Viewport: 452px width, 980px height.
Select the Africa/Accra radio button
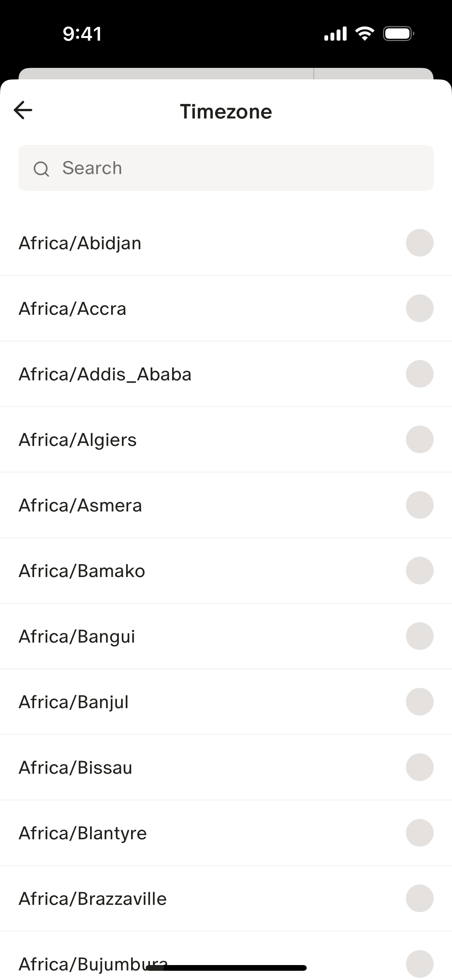pos(419,308)
